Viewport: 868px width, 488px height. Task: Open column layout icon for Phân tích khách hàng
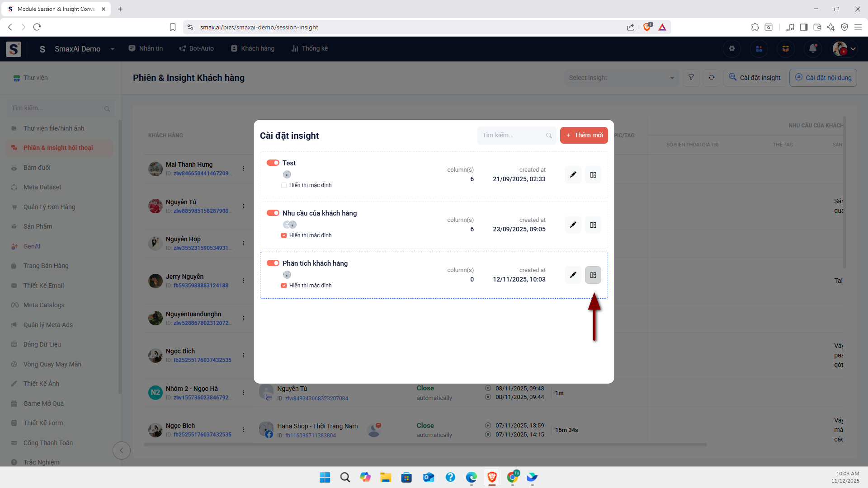tap(593, 275)
